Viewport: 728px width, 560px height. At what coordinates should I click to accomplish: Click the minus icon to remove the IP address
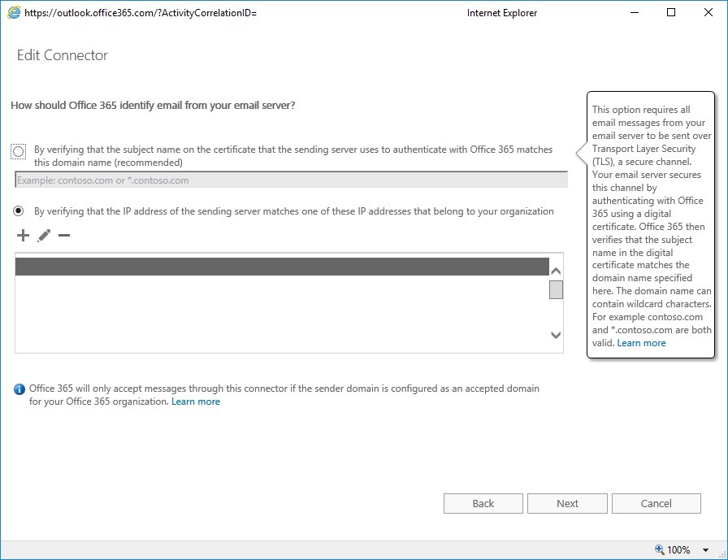65,235
